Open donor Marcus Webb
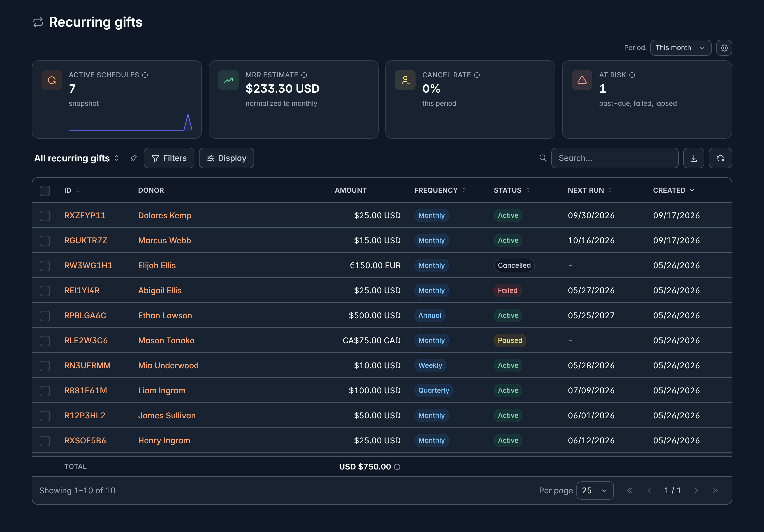Image resolution: width=764 pixels, height=532 pixels. tap(164, 241)
